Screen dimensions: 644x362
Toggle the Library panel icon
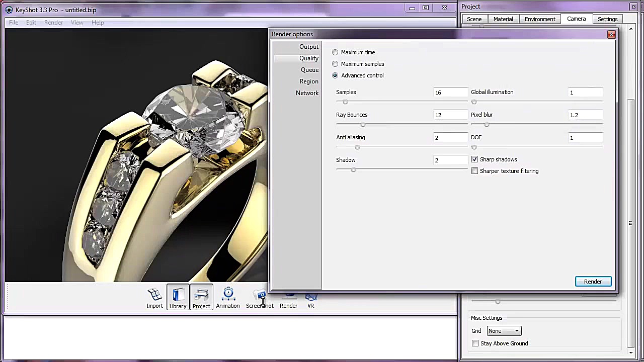[178, 298]
